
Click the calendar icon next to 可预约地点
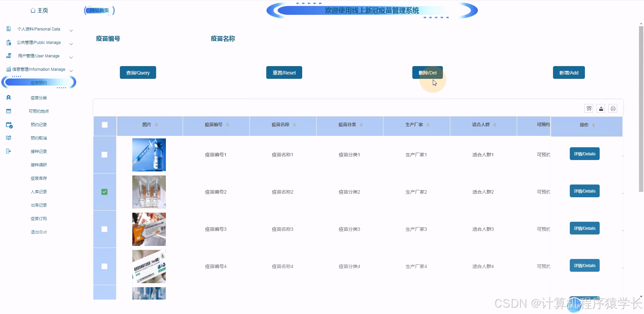8,111
